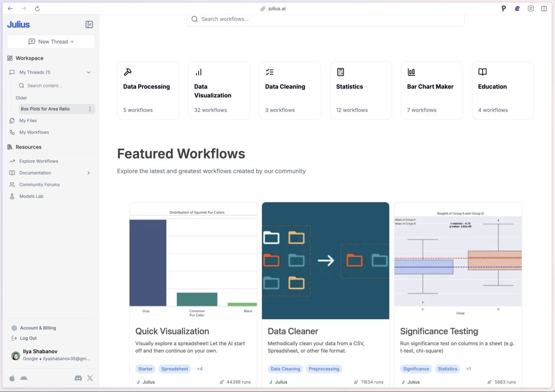Open the Data Processing category card
The width and height of the screenshot is (555, 392).
point(148,91)
